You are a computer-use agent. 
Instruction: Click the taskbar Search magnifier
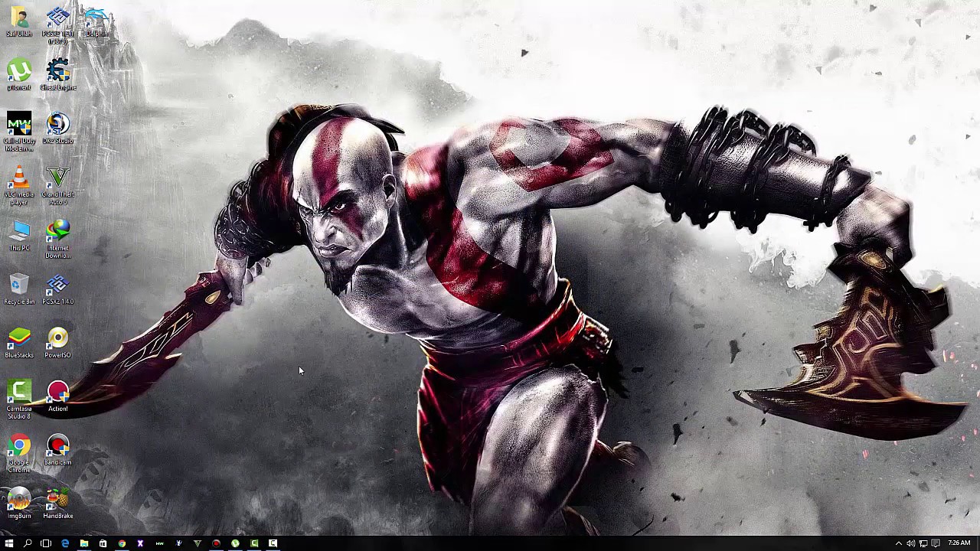pos(28,543)
